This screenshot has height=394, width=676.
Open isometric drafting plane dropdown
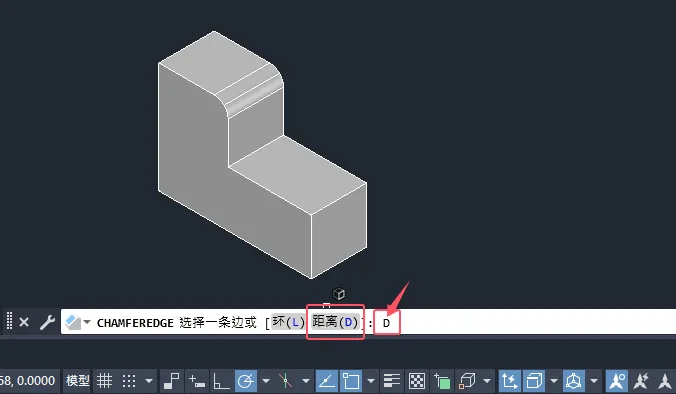tap(306, 381)
